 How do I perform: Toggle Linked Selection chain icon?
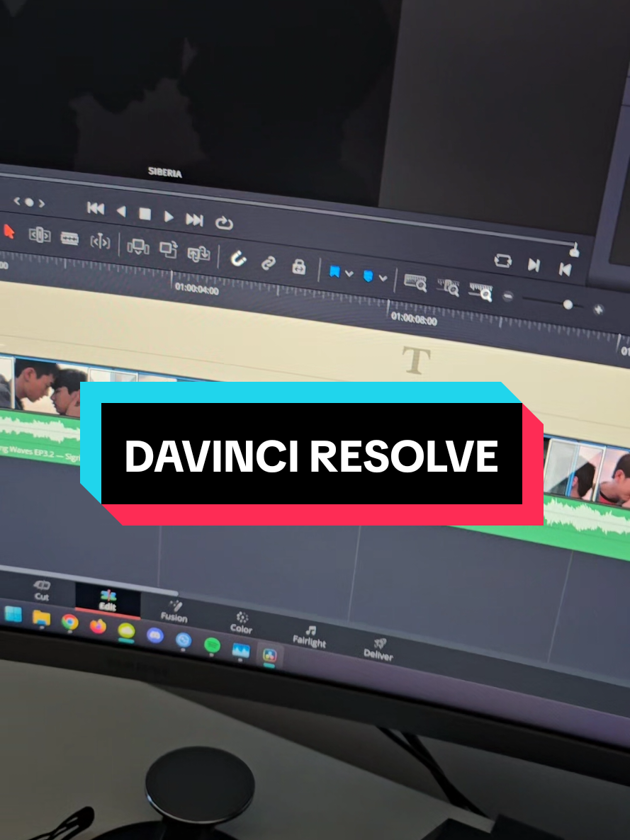[x=268, y=263]
